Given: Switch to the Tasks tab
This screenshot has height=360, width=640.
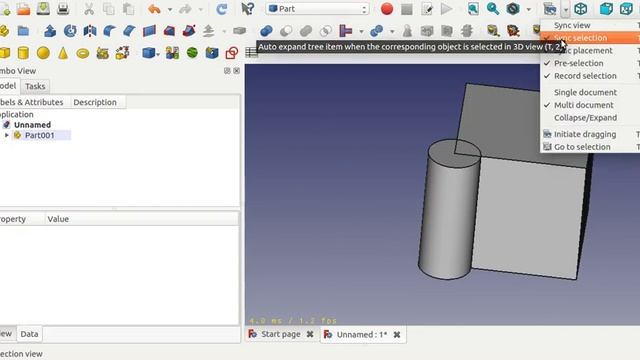Looking at the screenshot, I should tap(35, 86).
